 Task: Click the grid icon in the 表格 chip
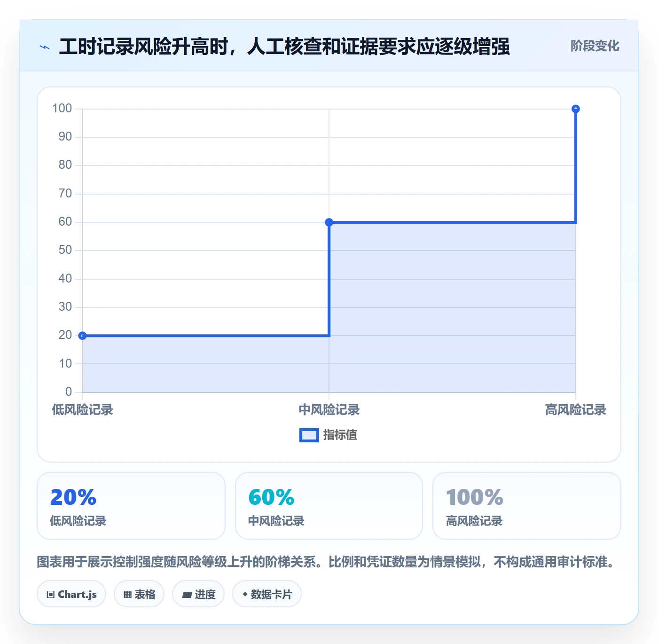127,595
